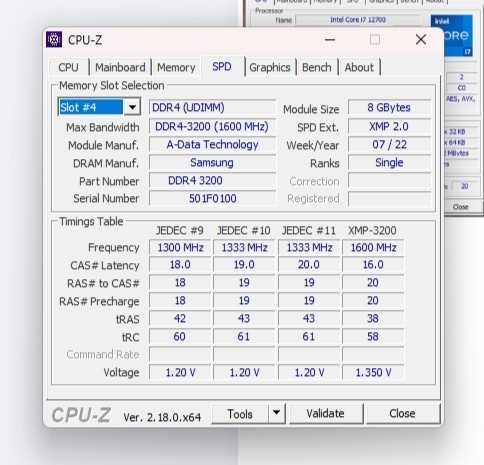This screenshot has height=465, width=484.
Task: Click the CAS# Latency 18.0 cell
Action: [180, 265]
